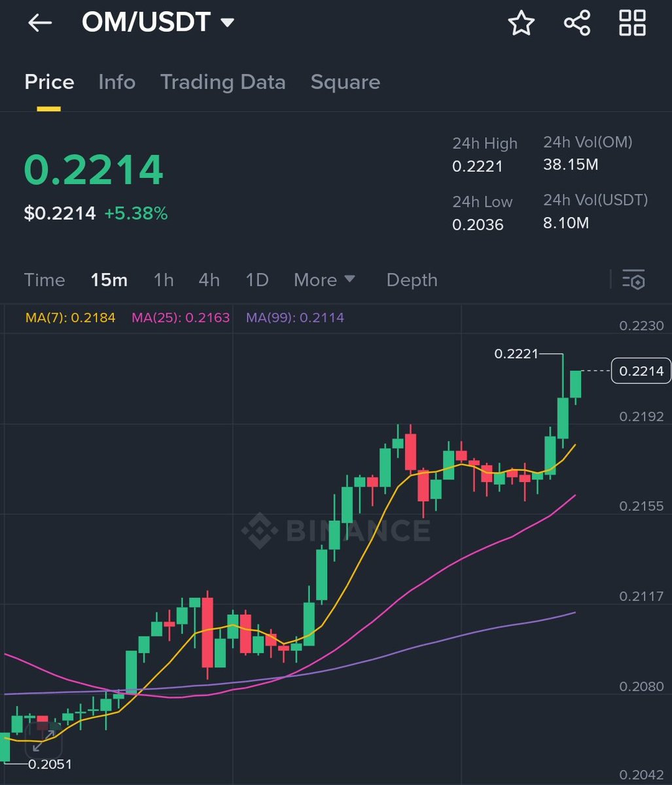Select the MA(7): 0.2184 indicator label

tap(71, 318)
